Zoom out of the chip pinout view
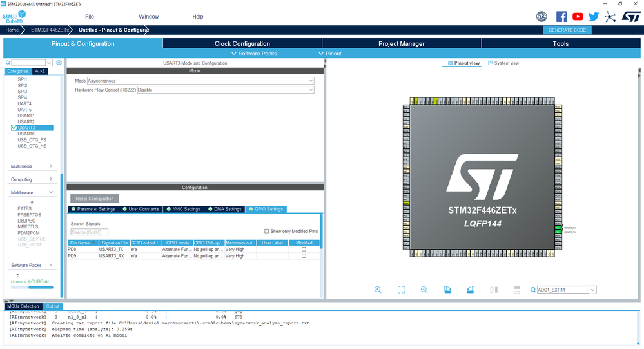This screenshot has height=349, width=644. (x=424, y=290)
